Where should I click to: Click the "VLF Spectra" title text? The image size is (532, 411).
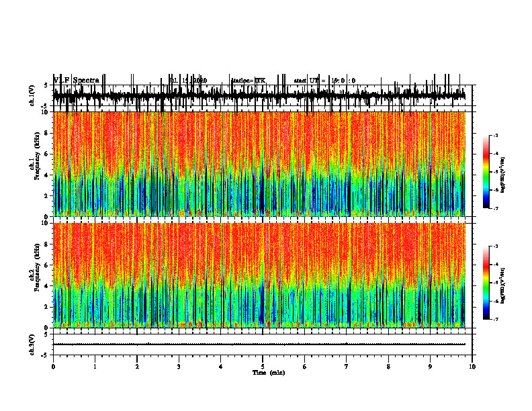point(77,81)
